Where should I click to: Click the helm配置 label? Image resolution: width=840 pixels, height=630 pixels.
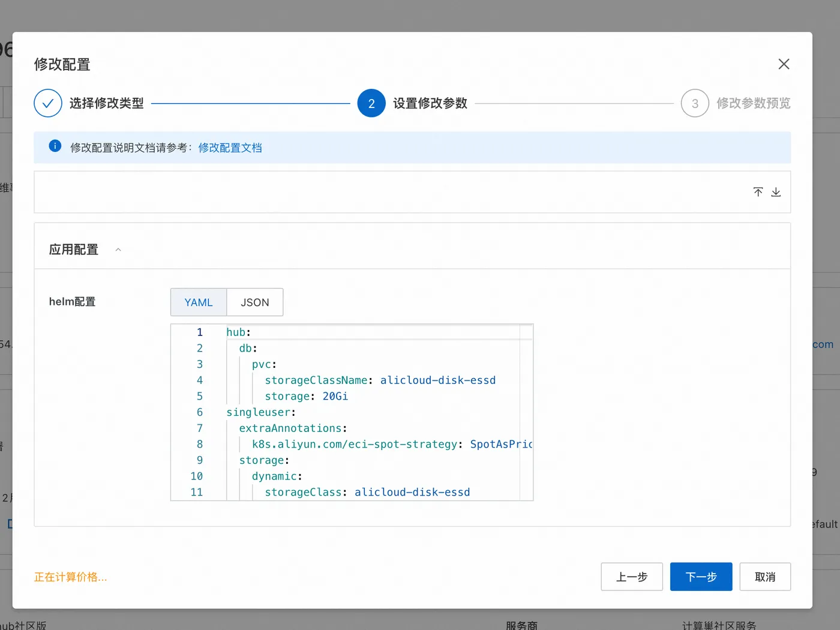(x=72, y=302)
